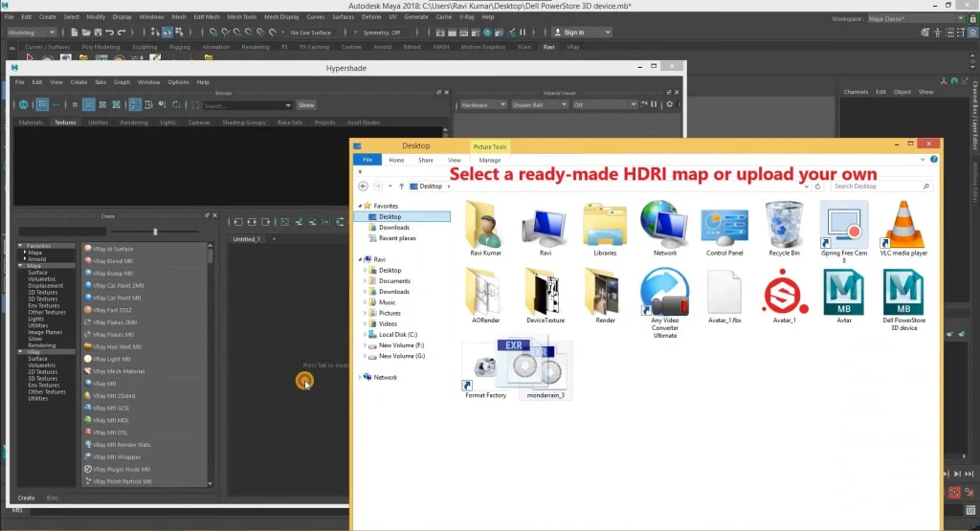This screenshot has height=531, width=980.
Task: Select the VRay shelf tab
Action: pos(572,47)
